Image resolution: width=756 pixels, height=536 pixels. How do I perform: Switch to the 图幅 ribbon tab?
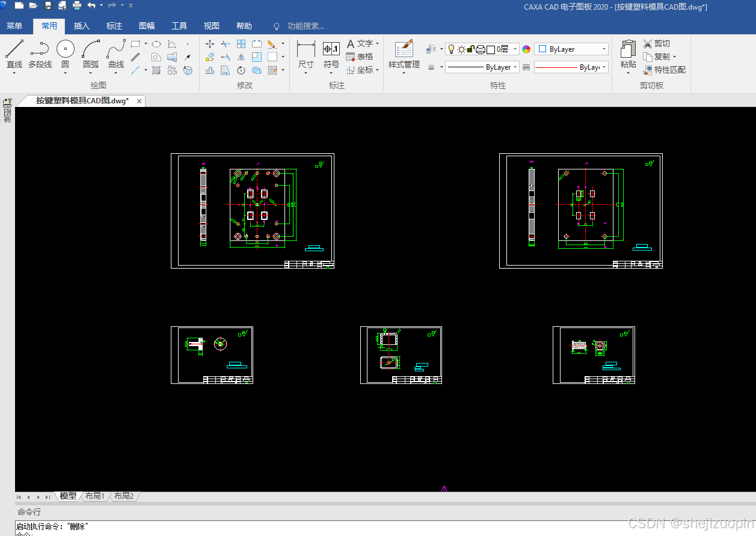pos(146,26)
